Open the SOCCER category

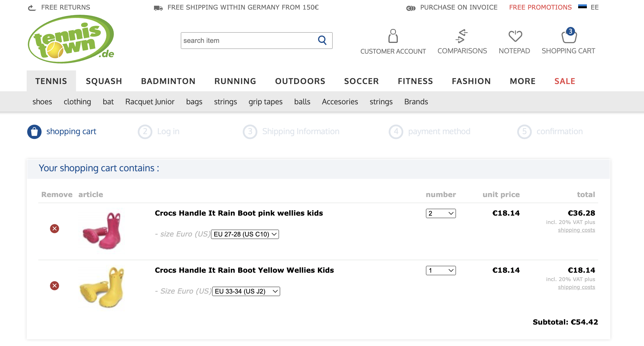coord(361,81)
